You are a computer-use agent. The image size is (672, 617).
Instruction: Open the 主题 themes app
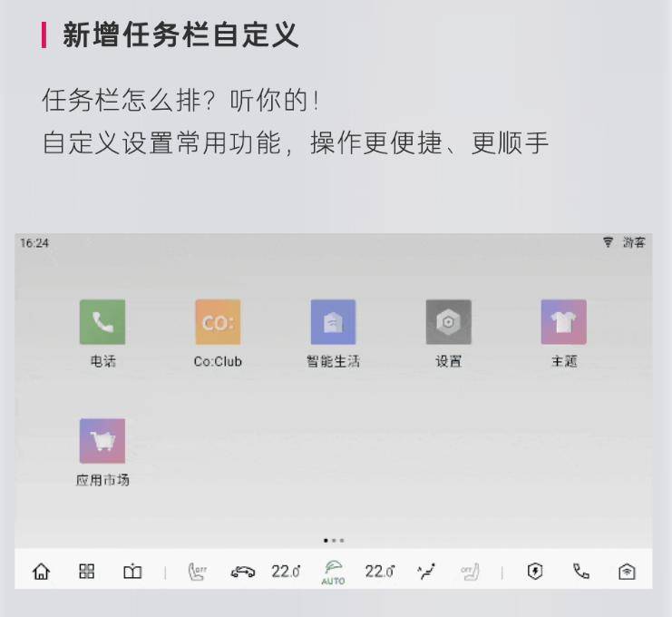563,322
